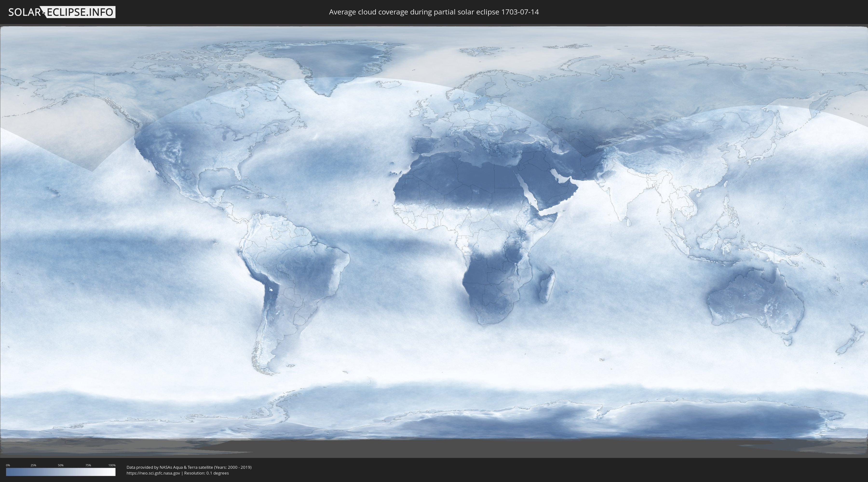Click the map title mentioning eclipse 1703-07-14

click(x=434, y=12)
